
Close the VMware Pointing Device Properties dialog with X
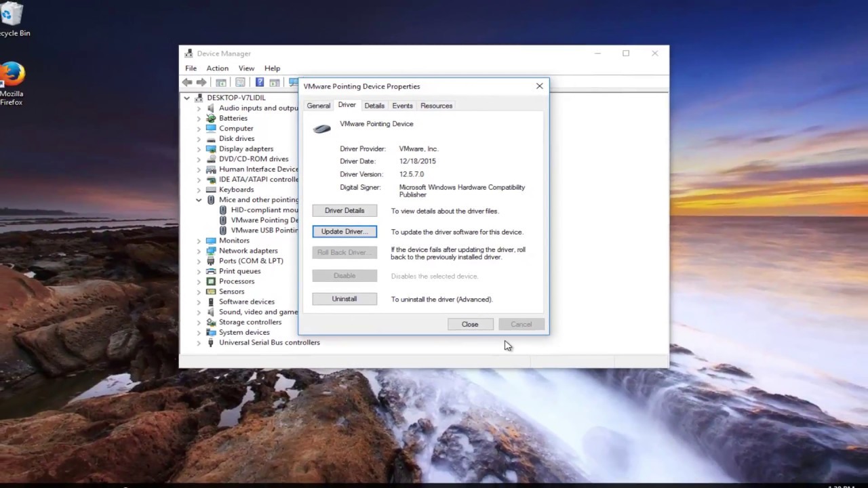(539, 86)
